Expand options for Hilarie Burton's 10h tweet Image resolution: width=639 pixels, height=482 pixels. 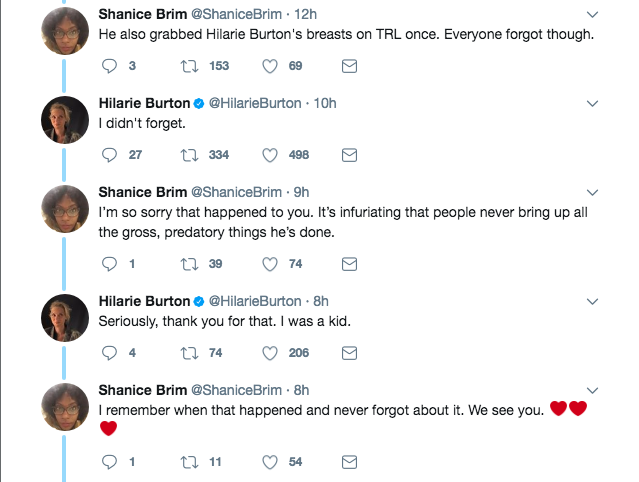point(592,103)
